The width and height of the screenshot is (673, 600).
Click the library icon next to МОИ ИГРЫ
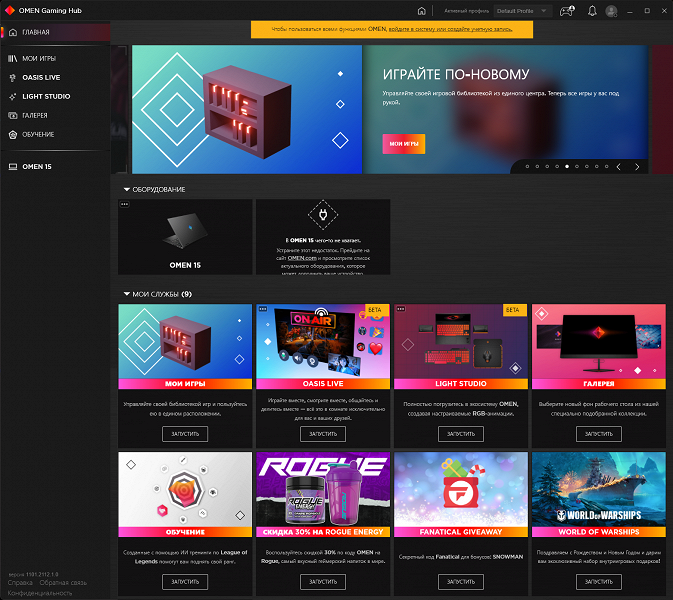(x=12, y=58)
